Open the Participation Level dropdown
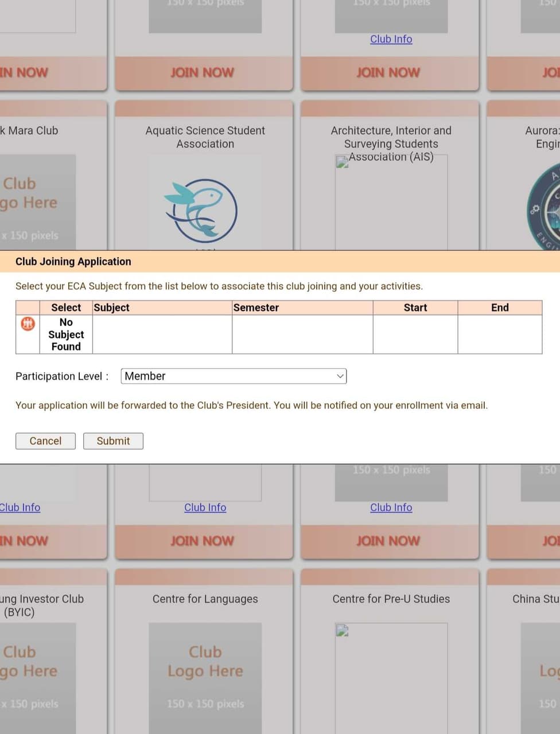This screenshot has height=734, width=560. pos(234,376)
